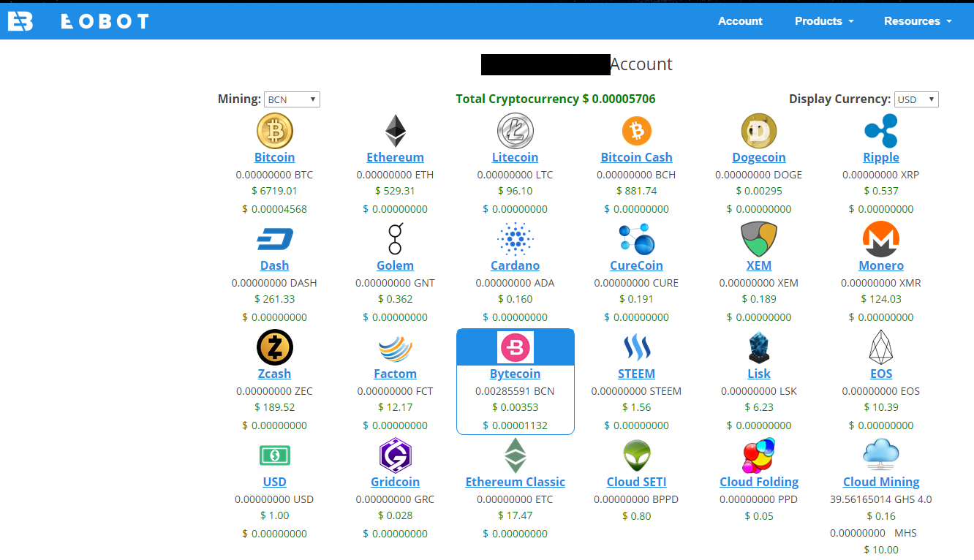Viewport: 974px width, 560px height.
Task: Click the Golem logo icon
Action: pyautogui.click(x=396, y=240)
